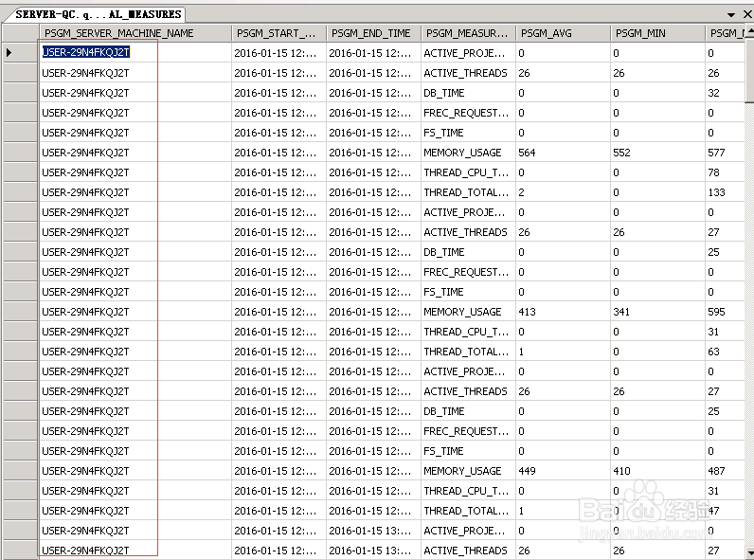The image size is (754, 560).
Task: Select the cell showing 78
Action: 726,172
